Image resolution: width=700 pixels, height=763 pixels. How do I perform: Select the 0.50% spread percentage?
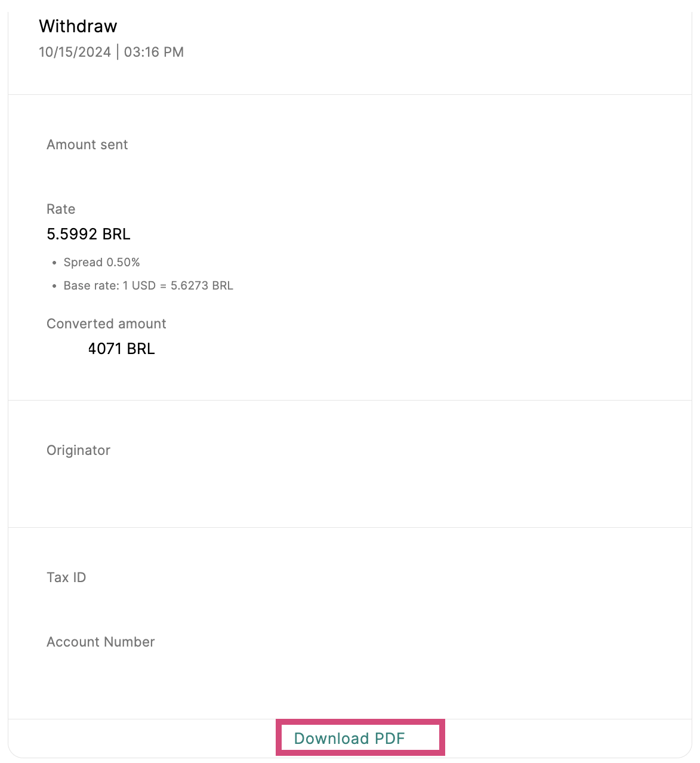(x=123, y=262)
